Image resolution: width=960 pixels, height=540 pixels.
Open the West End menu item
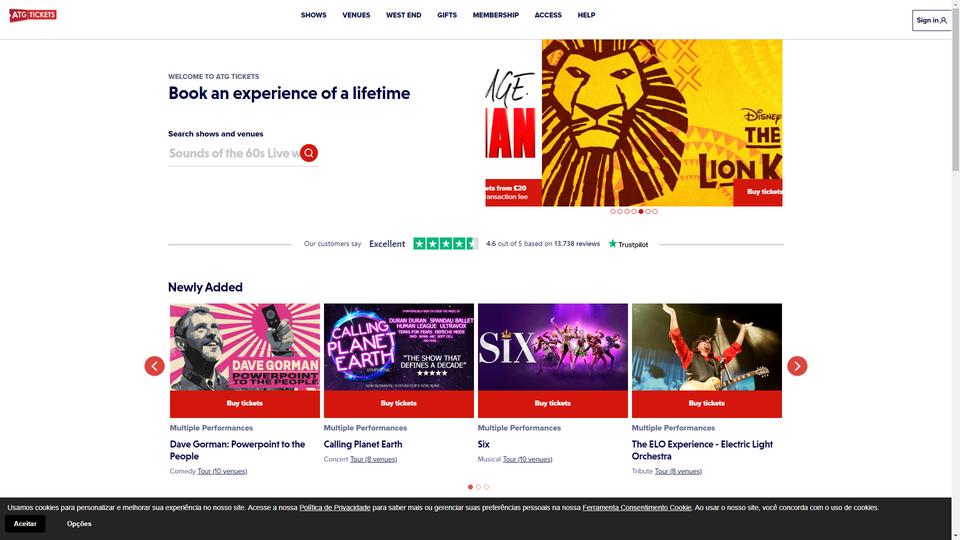pos(403,15)
